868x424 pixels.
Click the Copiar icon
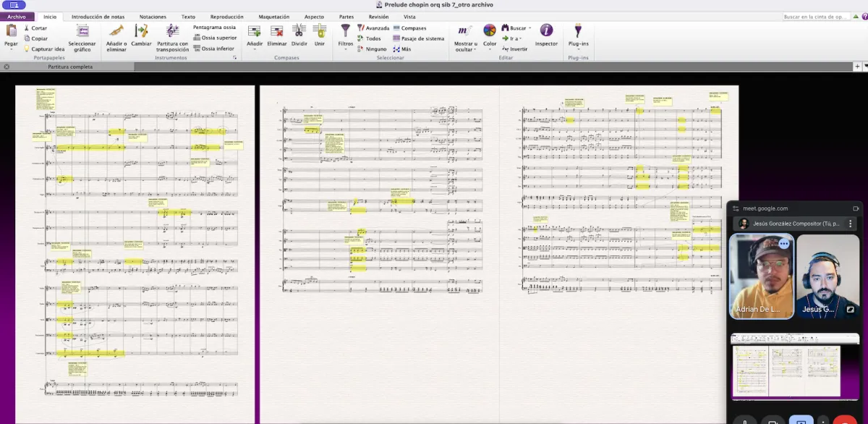coord(27,38)
